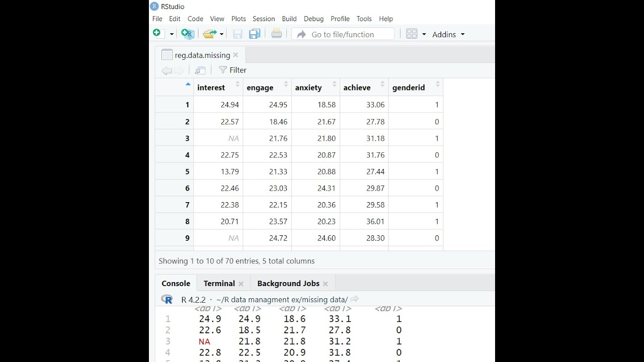Click the anxiety cell value 24.31
The width and height of the screenshot is (644, 362).
pyautogui.click(x=327, y=188)
